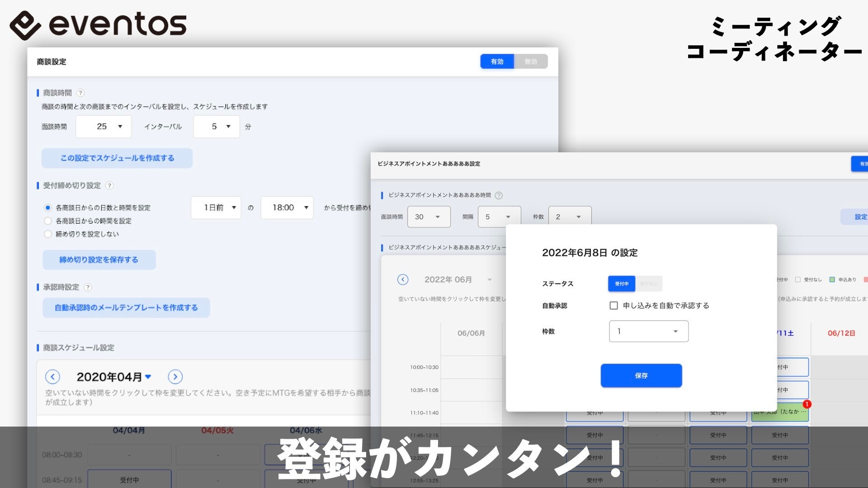Image resolution: width=868 pixels, height=488 pixels.
Task: Click help icon beside 承認時設定
Action: point(88,287)
